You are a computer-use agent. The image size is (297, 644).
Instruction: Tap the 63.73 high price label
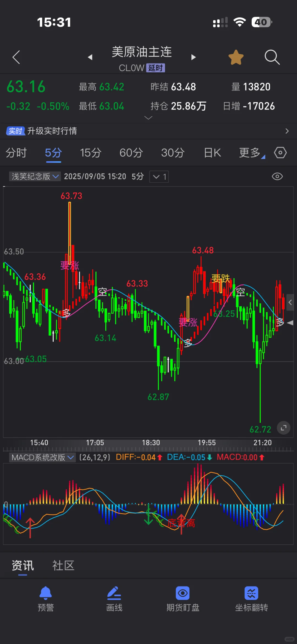click(x=71, y=196)
